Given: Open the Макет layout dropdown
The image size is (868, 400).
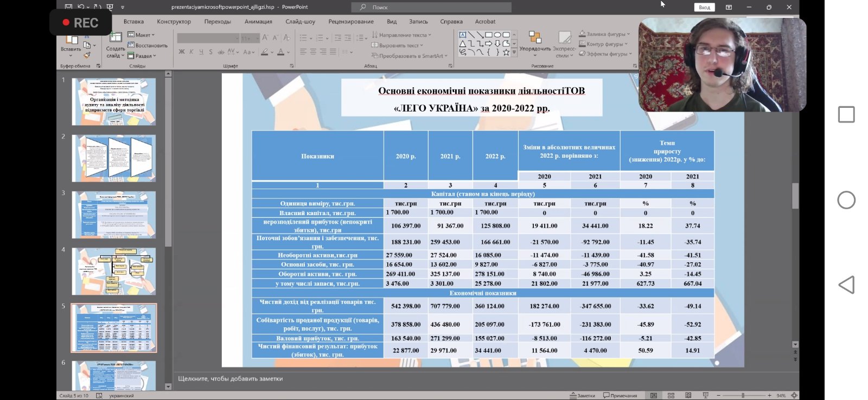Looking at the screenshot, I should point(141,35).
